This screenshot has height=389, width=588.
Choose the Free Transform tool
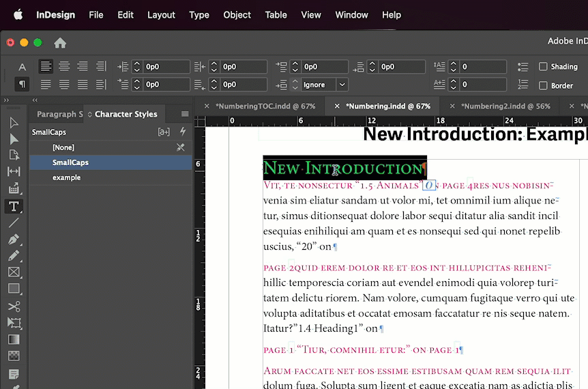coord(14,323)
